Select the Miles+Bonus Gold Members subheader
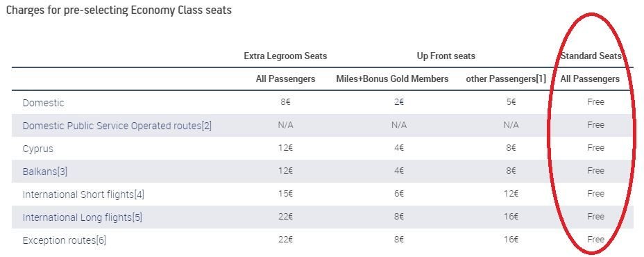The height and width of the screenshot is (257, 644). pos(392,79)
